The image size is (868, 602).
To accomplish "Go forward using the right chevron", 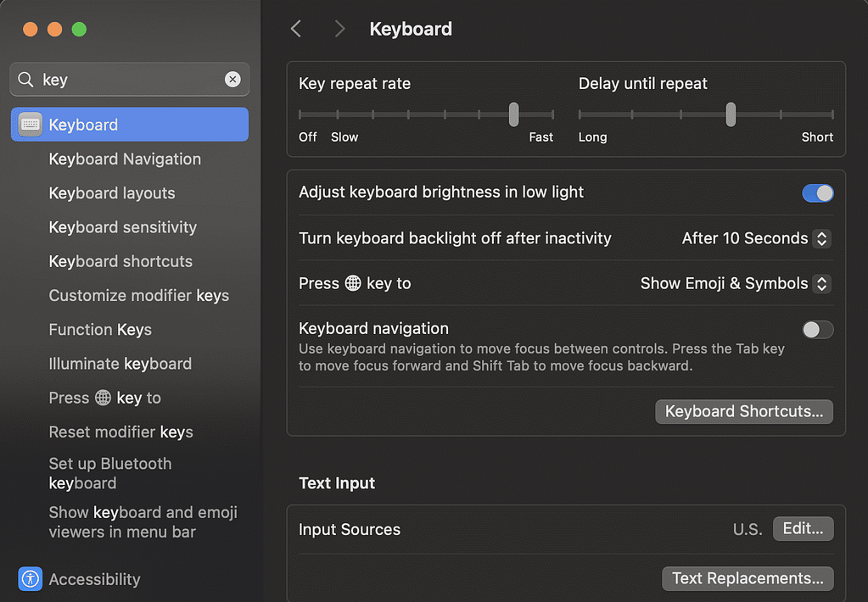I will click(339, 29).
